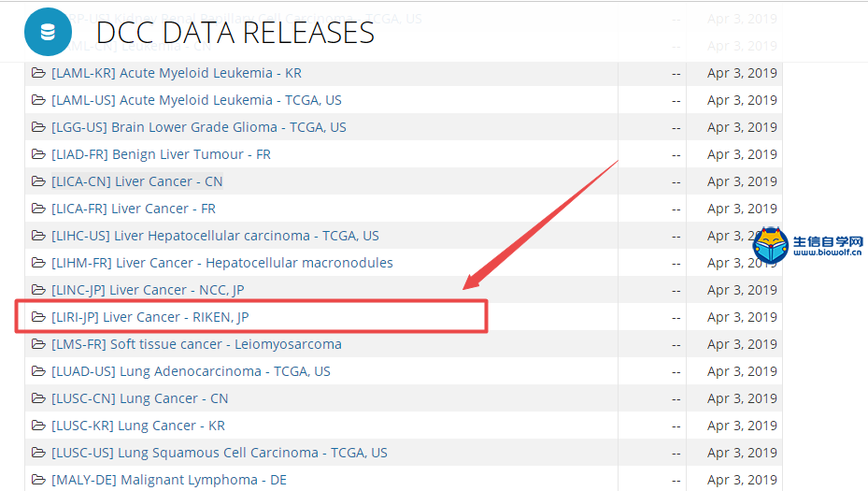Screen dimensions: 868x491
Task: Click folder icon next to LAML-KR entry
Action: tap(38, 73)
